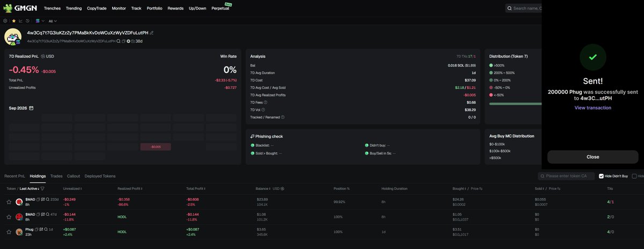Open the Rewards page
Screen dimensions: 644x249
coord(175,9)
